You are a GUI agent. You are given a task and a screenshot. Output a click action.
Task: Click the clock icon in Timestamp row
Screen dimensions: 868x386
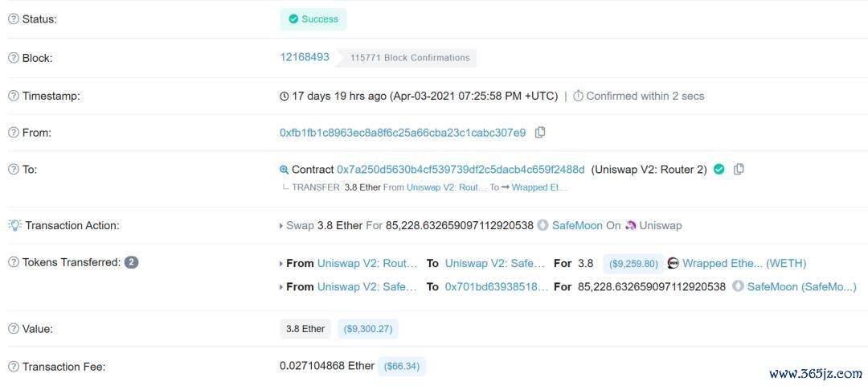[284, 96]
